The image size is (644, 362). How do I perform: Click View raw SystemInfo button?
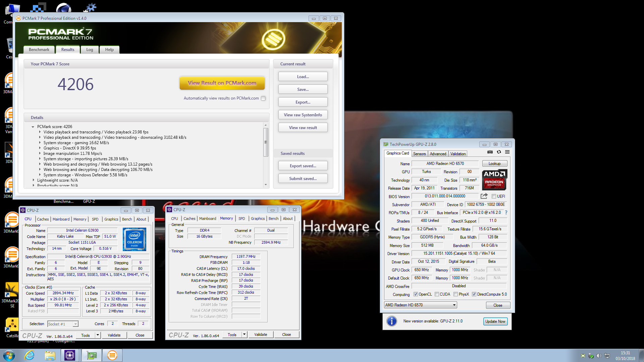303,115
